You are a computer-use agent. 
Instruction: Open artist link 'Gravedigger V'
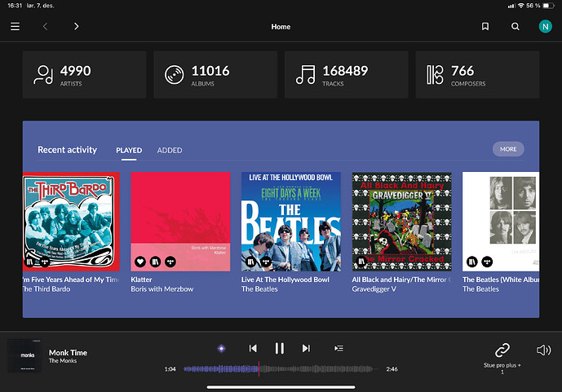point(374,288)
